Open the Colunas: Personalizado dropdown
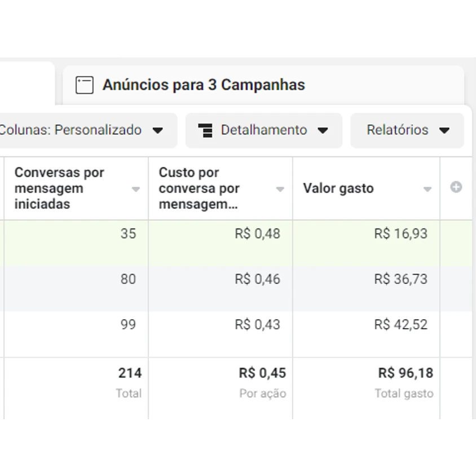476x476 pixels. [x=85, y=130]
